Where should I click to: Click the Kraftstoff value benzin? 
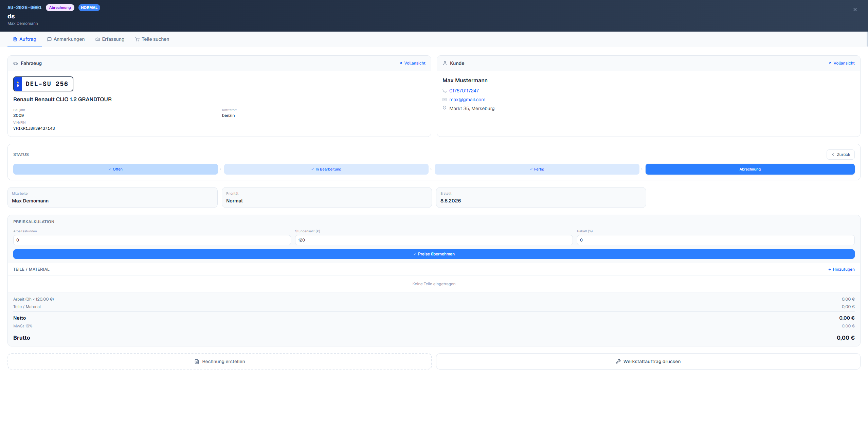[228, 115]
